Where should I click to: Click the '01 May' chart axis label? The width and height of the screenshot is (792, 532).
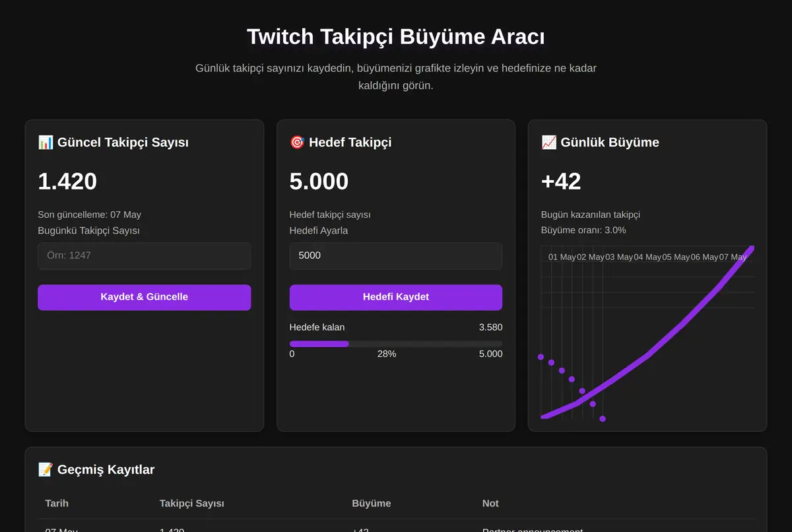point(562,257)
